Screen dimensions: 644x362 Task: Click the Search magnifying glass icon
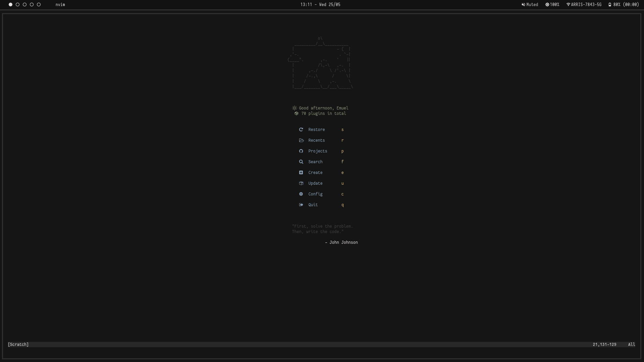(301, 162)
